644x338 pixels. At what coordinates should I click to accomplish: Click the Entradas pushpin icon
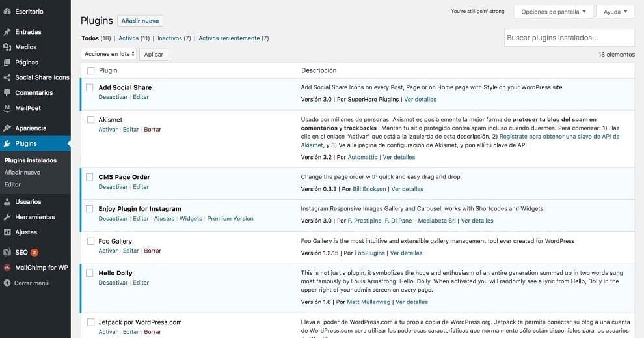click(x=7, y=32)
